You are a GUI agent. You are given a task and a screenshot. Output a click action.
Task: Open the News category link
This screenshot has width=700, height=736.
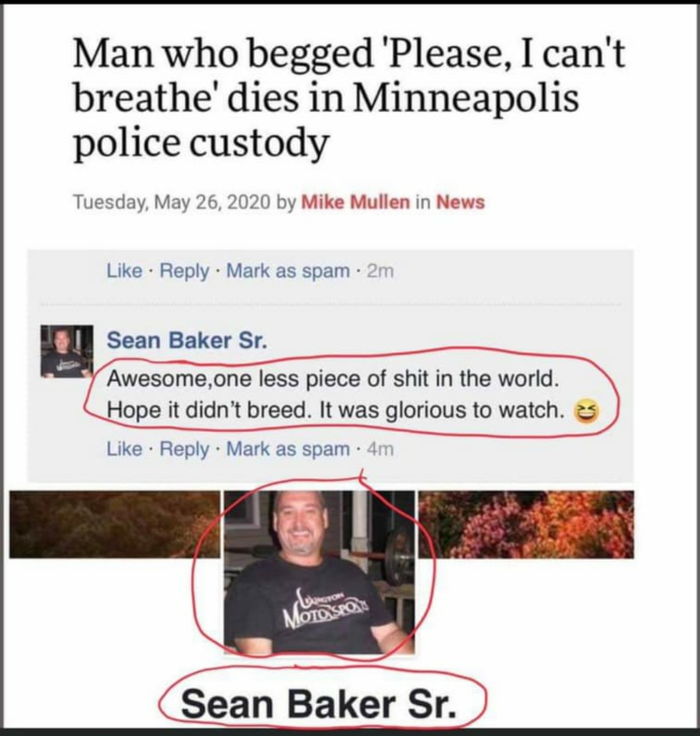tap(460, 201)
